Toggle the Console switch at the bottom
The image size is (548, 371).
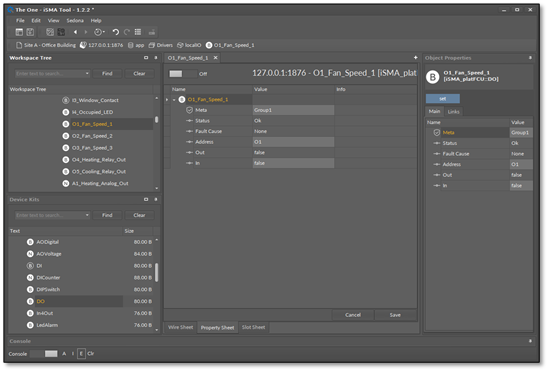pyautogui.click(x=44, y=354)
